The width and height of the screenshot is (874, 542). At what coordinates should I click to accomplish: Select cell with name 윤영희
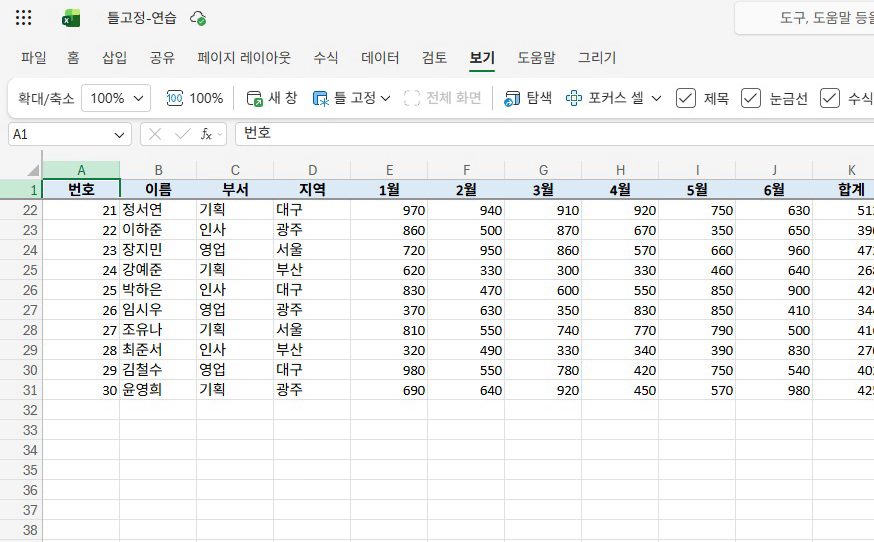(158, 390)
